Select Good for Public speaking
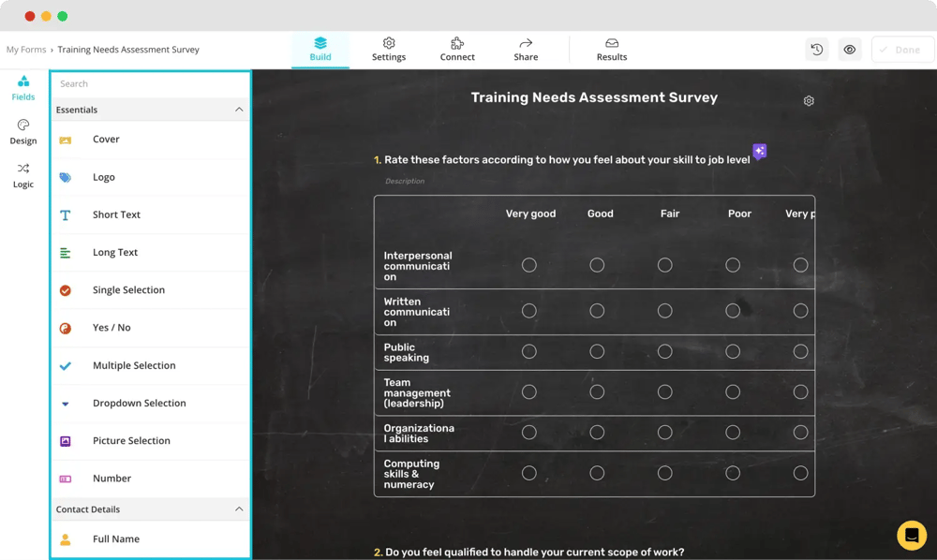The width and height of the screenshot is (937, 560). pos(597,352)
